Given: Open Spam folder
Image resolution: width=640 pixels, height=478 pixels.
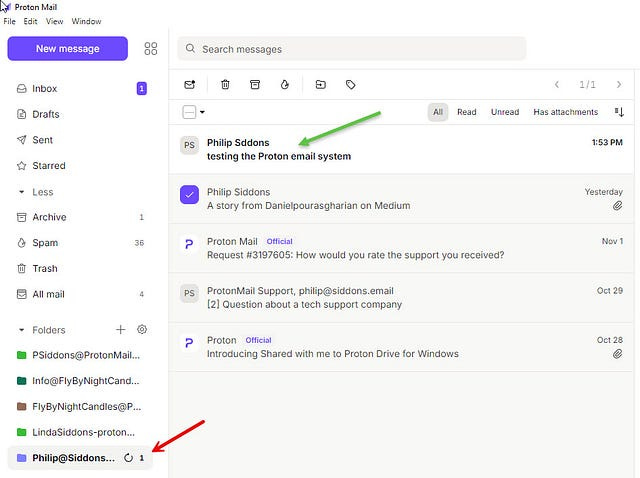Looking at the screenshot, I should click(x=80, y=243).
